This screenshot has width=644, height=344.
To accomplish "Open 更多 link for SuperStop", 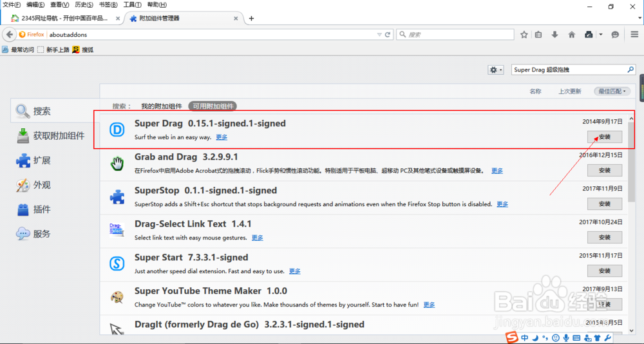I will [x=502, y=204].
